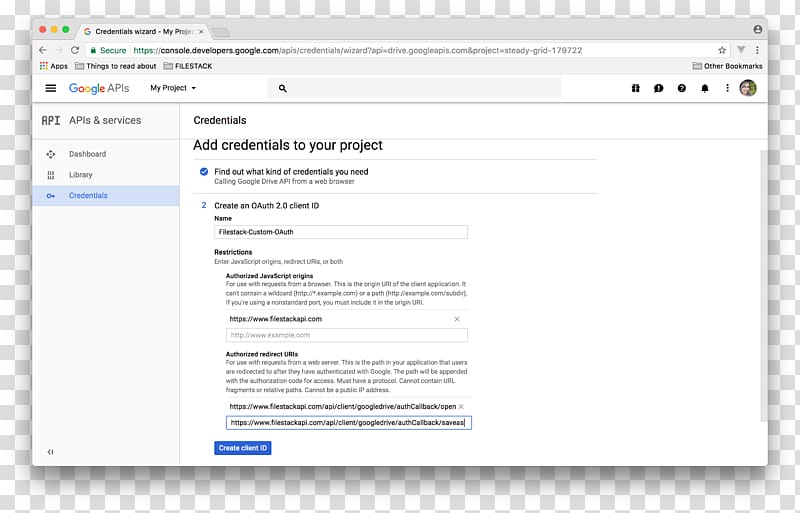This screenshot has width=800, height=513.
Task: Click the page vertical scrollbar
Action: (x=764, y=286)
